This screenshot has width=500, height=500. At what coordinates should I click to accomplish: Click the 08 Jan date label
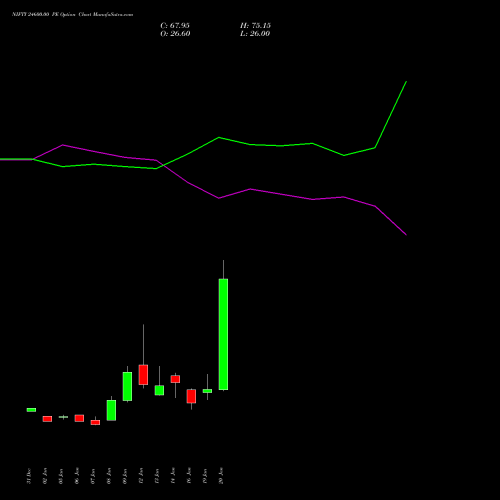109,476
